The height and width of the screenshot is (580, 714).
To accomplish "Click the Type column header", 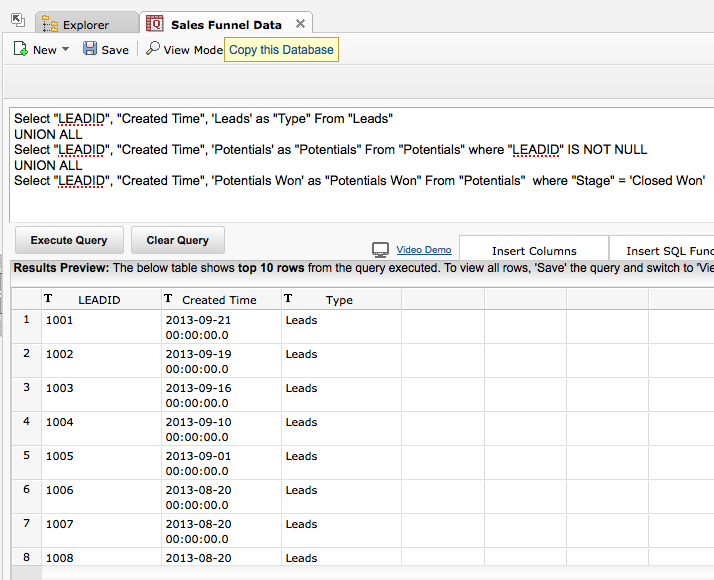I will pos(339,300).
